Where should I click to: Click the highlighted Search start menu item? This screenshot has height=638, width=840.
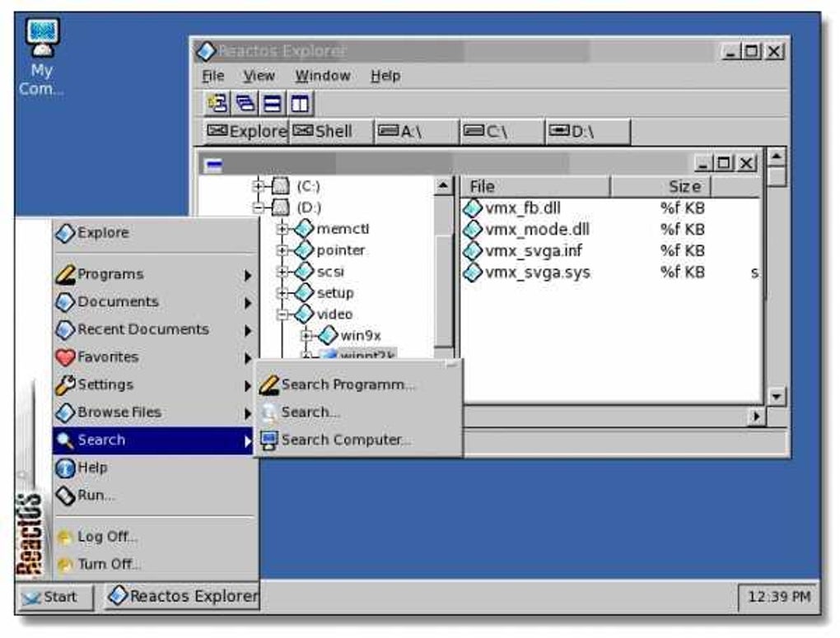pyautogui.click(x=153, y=440)
